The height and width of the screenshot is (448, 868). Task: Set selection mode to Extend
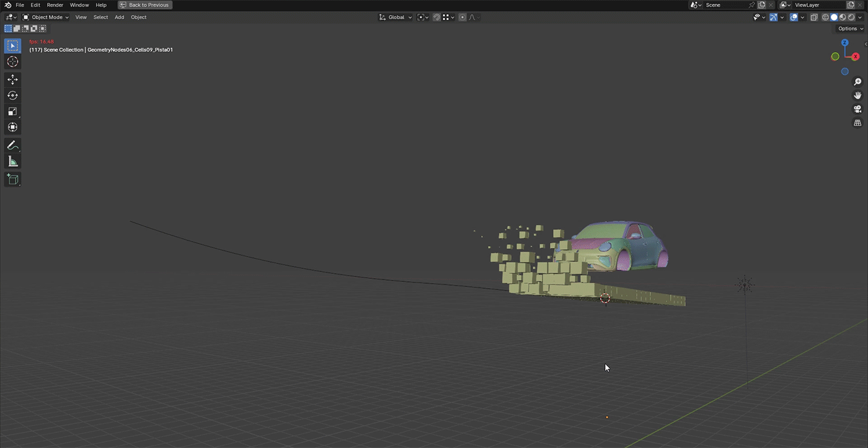17,29
